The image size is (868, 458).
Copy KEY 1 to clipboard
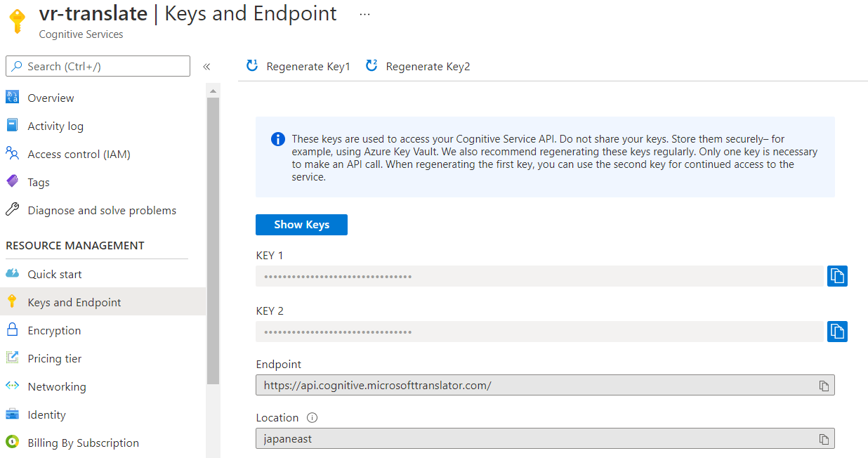click(837, 276)
